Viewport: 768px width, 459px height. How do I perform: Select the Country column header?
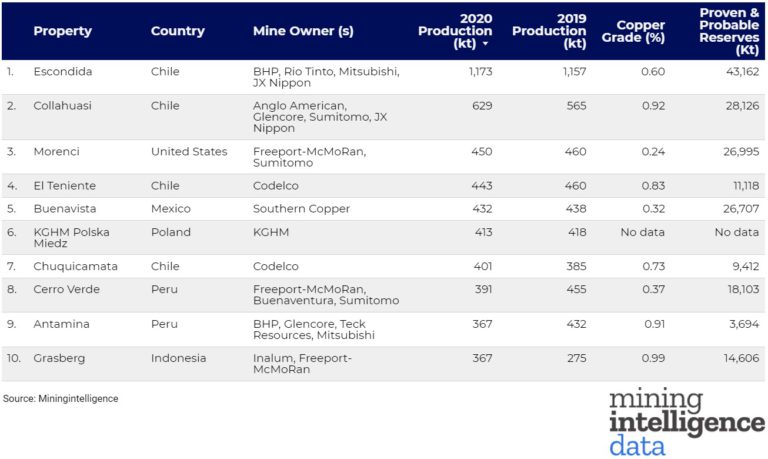tap(177, 31)
